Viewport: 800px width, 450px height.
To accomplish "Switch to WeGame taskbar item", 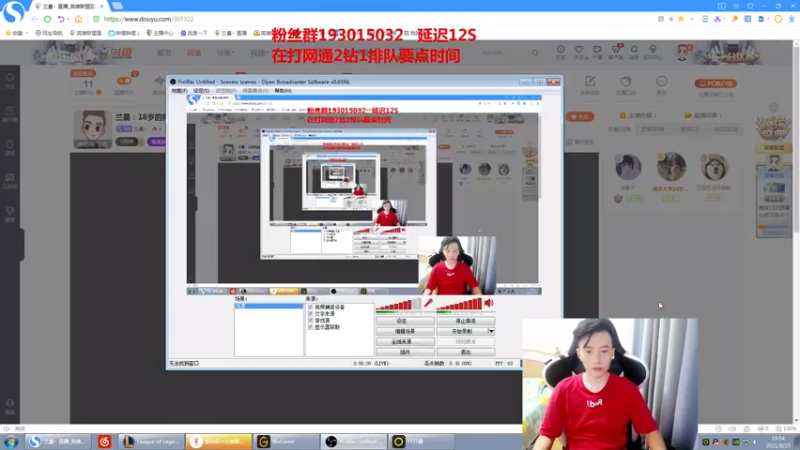I will [x=285, y=442].
